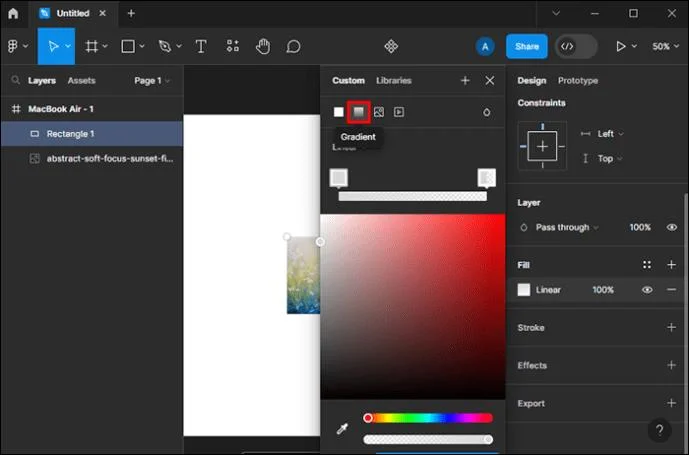Open the Resources tool
The image size is (689, 455).
233,46
